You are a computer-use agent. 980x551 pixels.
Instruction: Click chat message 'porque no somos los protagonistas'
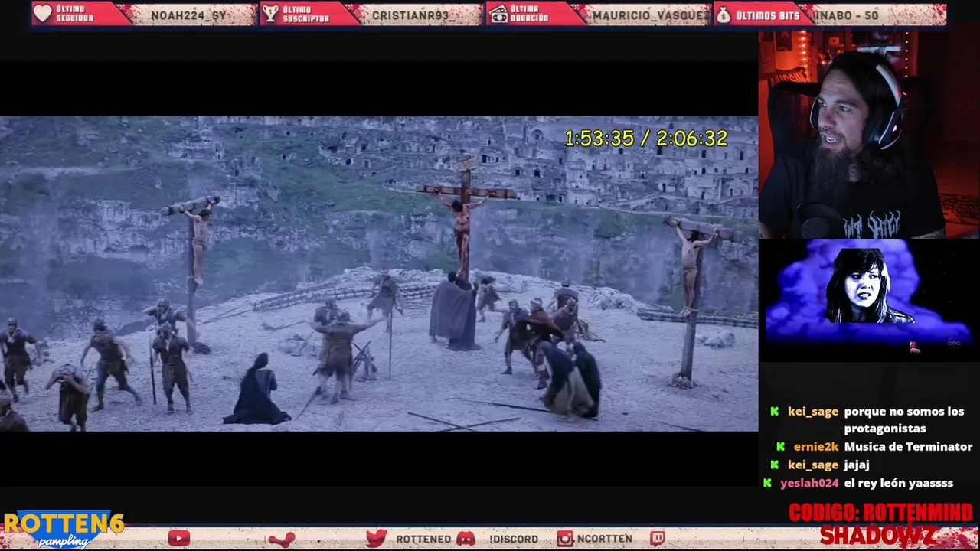(903, 420)
